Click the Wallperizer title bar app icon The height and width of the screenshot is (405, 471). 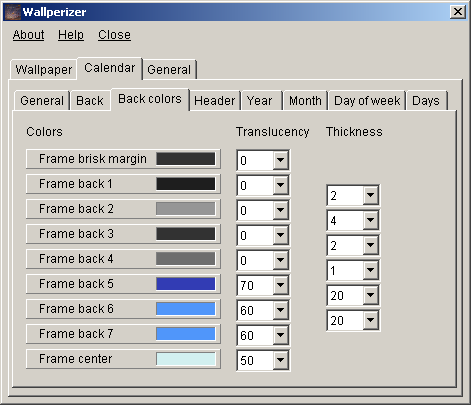[12, 12]
